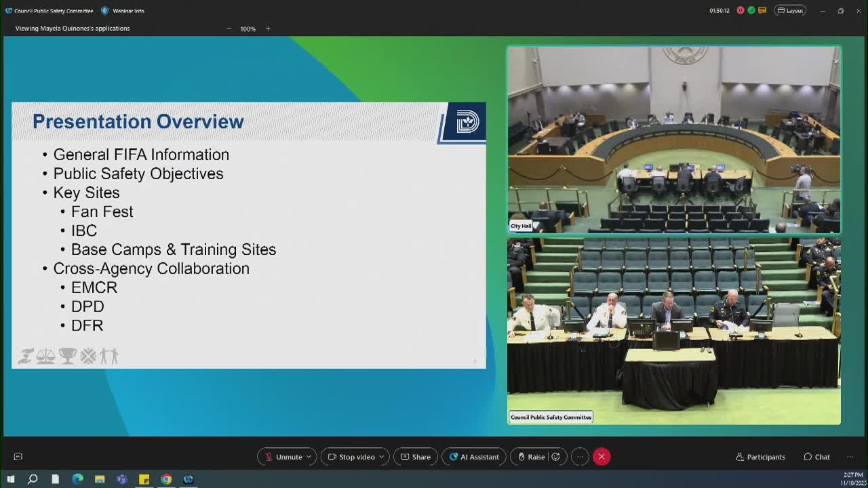The width and height of the screenshot is (868, 488).
Task: Open the Chat panel
Action: (x=816, y=457)
